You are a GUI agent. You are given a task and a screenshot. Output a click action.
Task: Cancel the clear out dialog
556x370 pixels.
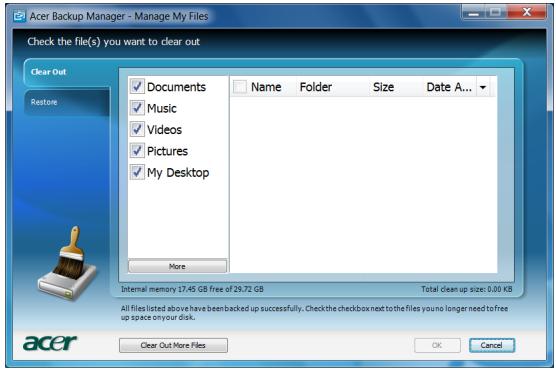(x=491, y=345)
